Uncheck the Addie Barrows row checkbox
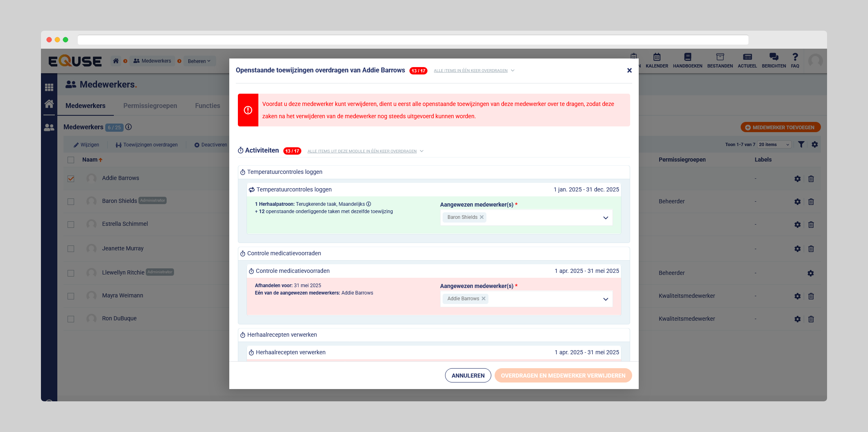The width and height of the screenshot is (868, 432). 71,178
